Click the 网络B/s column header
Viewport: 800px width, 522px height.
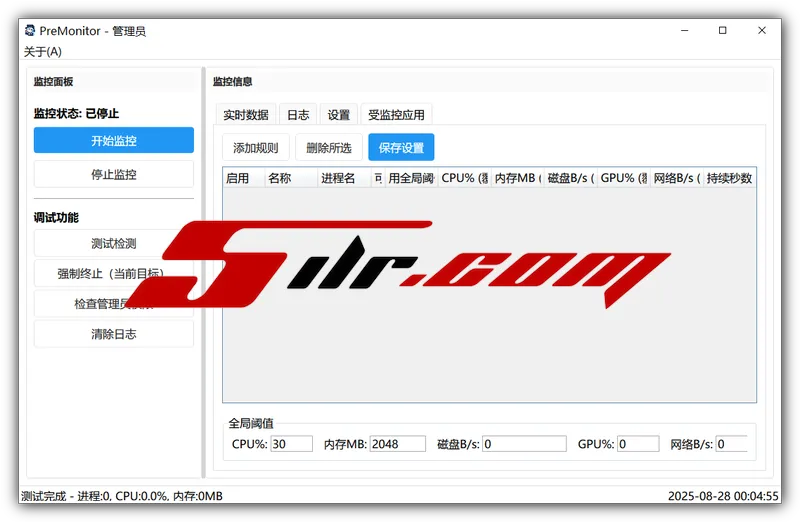677,178
